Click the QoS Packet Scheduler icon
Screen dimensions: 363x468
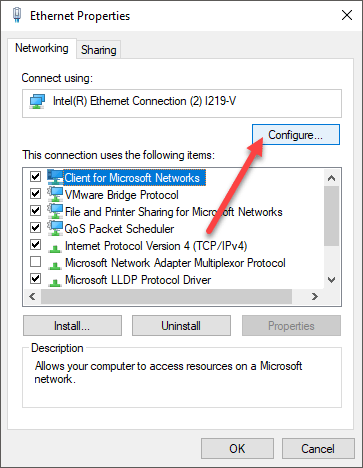point(55,228)
